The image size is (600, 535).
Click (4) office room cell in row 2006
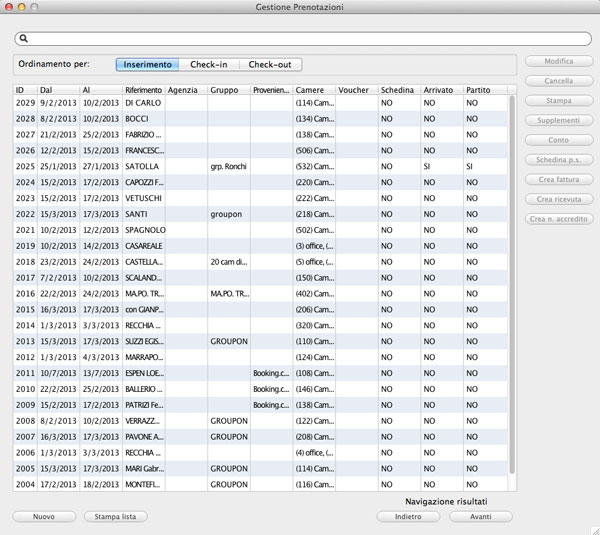(314, 452)
